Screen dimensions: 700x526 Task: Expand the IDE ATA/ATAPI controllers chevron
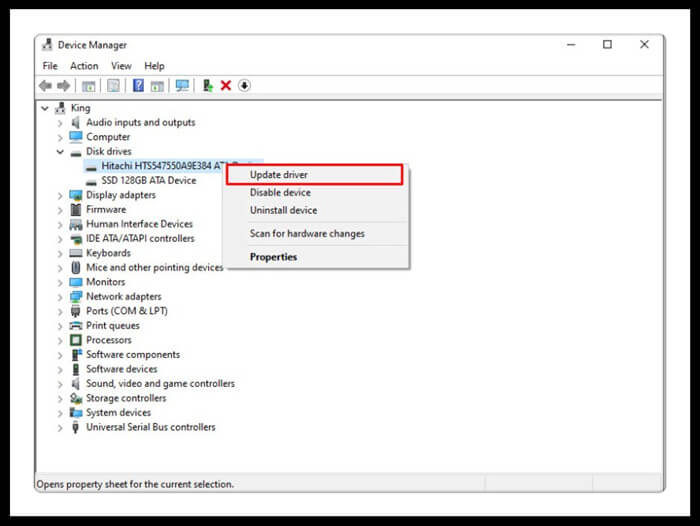click(x=60, y=239)
